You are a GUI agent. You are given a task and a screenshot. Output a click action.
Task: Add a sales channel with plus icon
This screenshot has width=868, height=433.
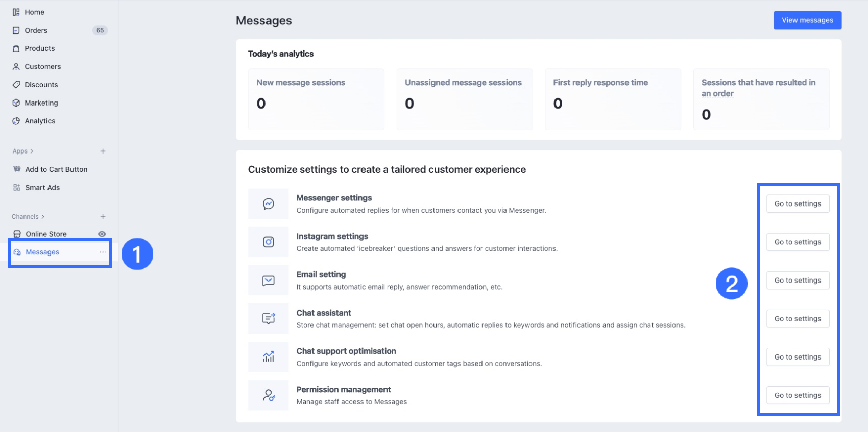[x=103, y=217]
